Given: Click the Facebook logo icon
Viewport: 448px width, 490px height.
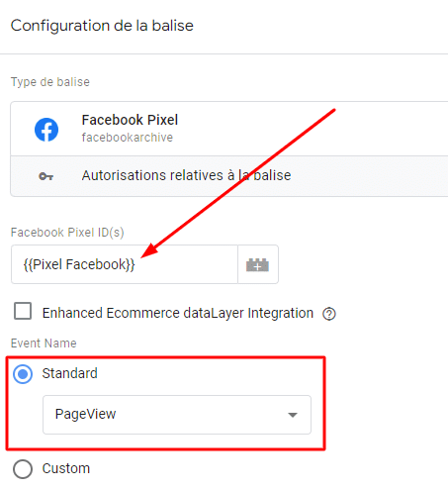Looking at the screenshot, I should click(x=46, y=130).
